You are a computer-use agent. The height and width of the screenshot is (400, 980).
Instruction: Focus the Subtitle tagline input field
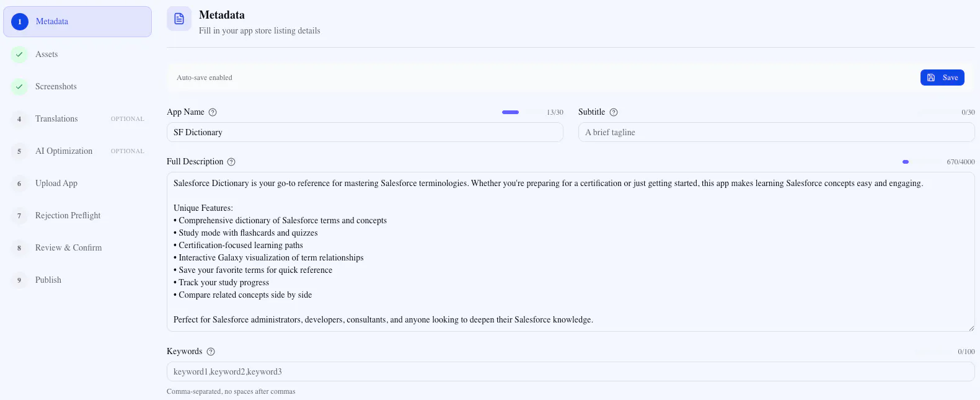pyautogui.click(x=777, y=132)
